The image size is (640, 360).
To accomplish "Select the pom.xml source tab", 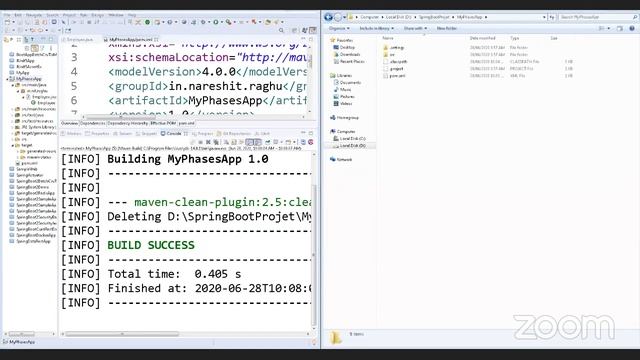I will (187, 123).
